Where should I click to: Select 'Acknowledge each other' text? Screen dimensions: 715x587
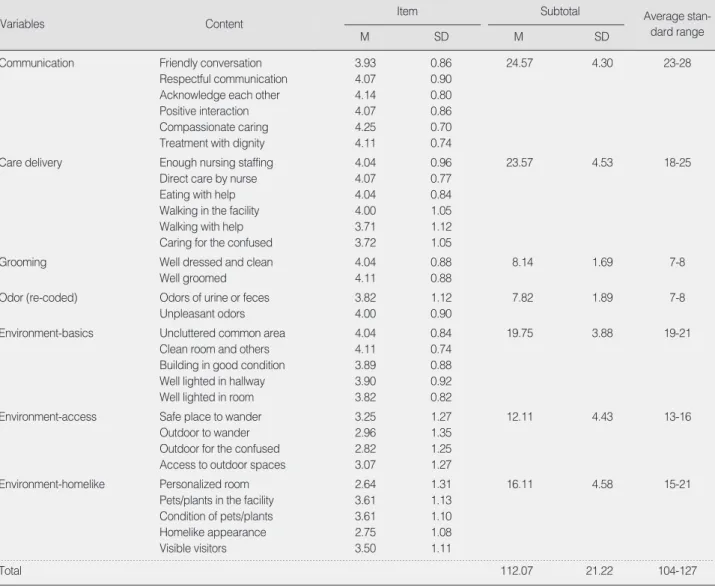(x=219, y=95)
